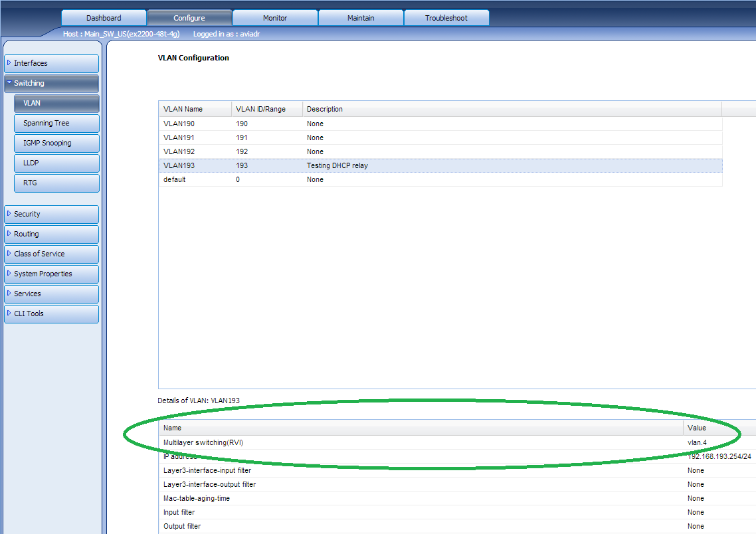Click the Testing DHCP relay description
This screenshot has width=756, height=534.
337,166
